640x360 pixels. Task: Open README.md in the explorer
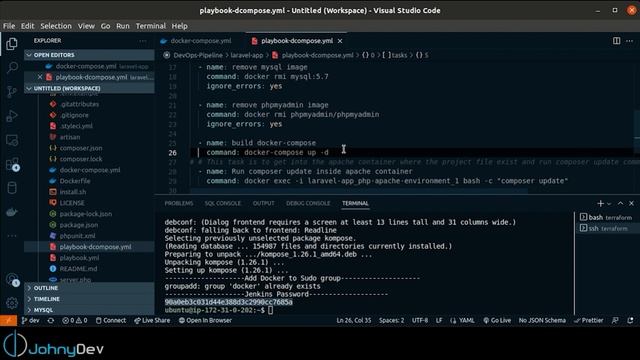[78, 269]
